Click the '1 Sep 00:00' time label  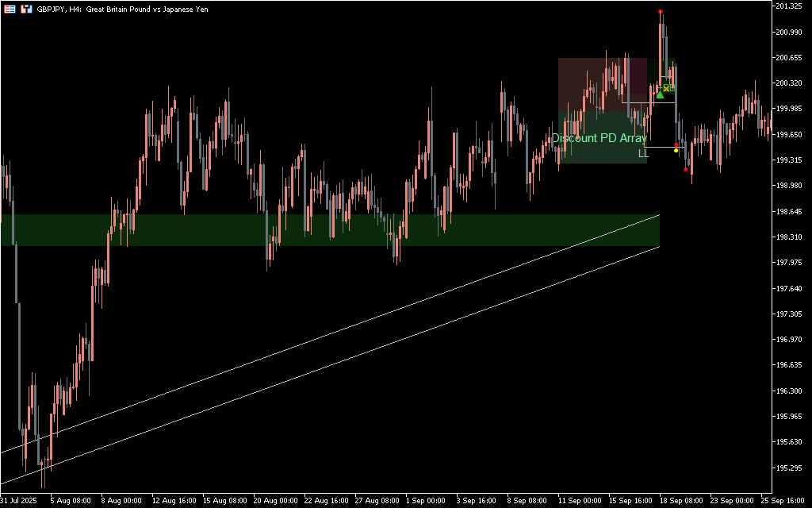425,501
